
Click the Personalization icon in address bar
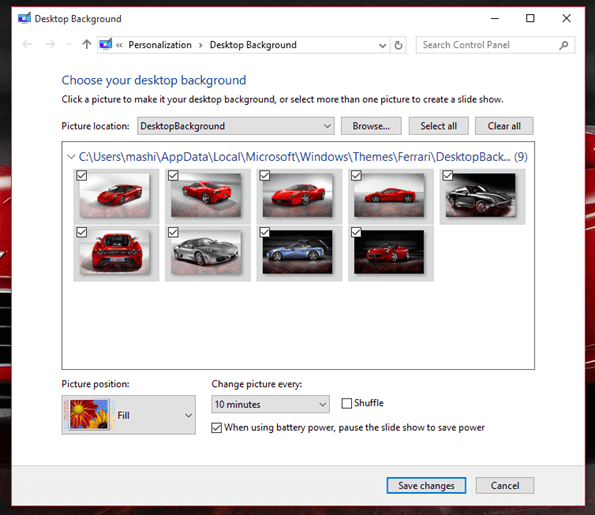[105, 44]
